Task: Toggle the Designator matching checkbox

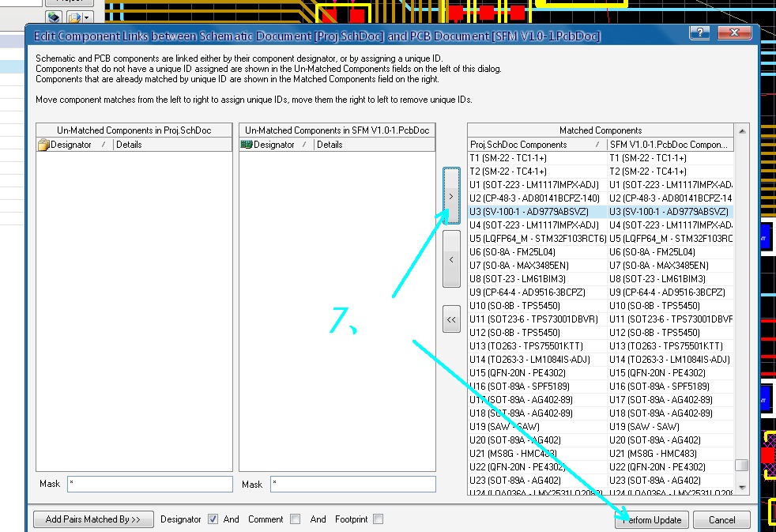Action: pyautogui.click(x=213, y=519)
